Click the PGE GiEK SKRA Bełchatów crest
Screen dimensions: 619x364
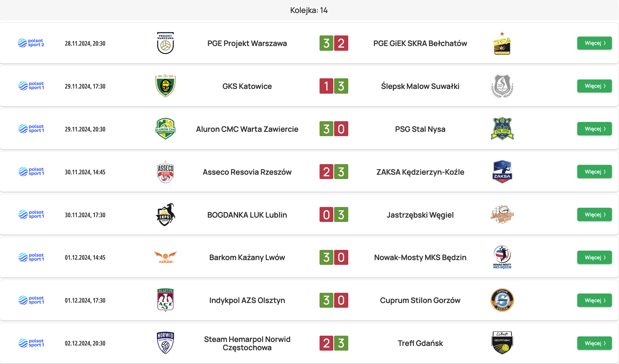[502, 43]
